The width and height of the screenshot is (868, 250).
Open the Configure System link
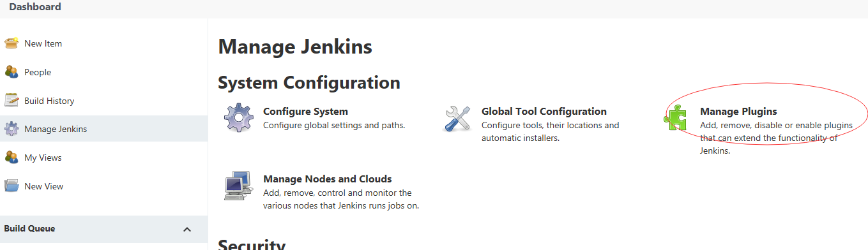pos(305,111)
